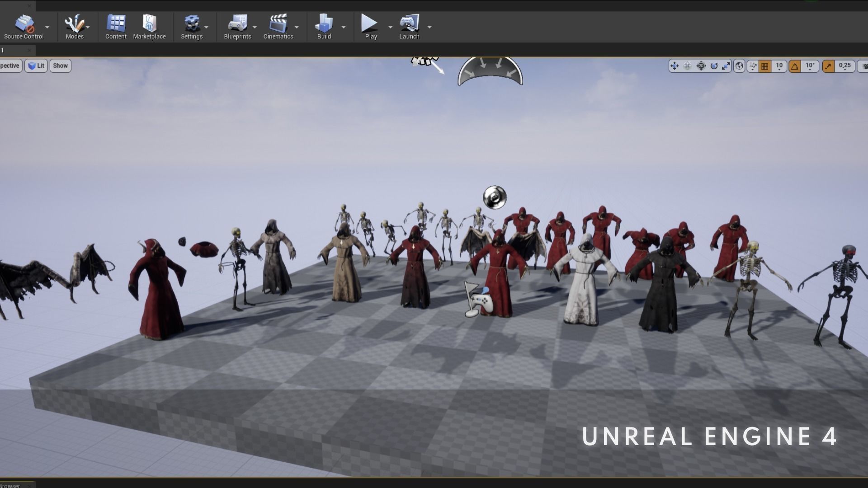Open rotation snap 10° dropdown
This screenshot has width=868, height=488.
[x=810, y=66]
